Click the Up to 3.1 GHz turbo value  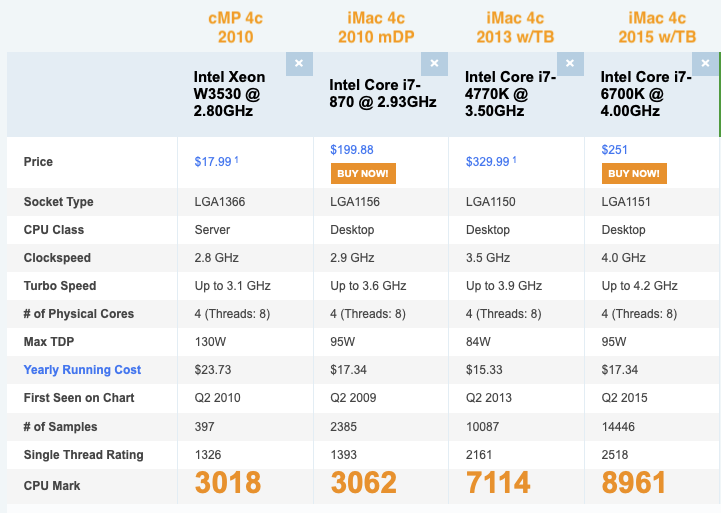click(x=233, y=286)
